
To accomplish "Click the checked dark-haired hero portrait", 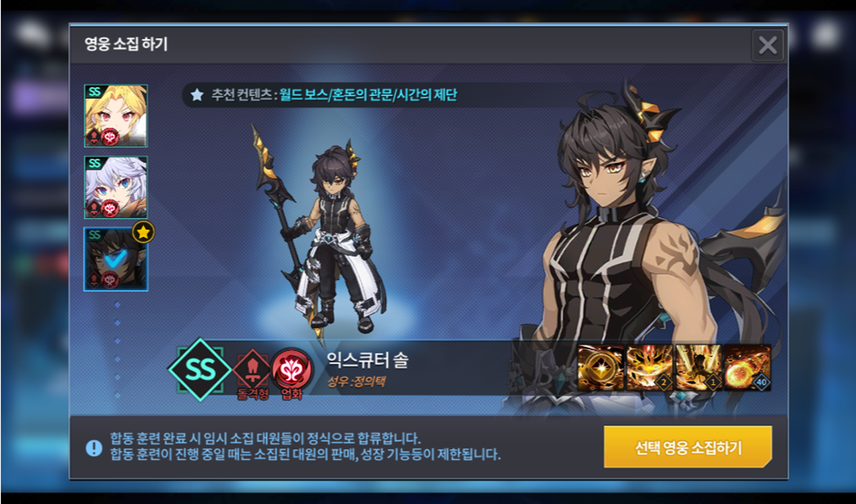I will (x=115, y=259).
